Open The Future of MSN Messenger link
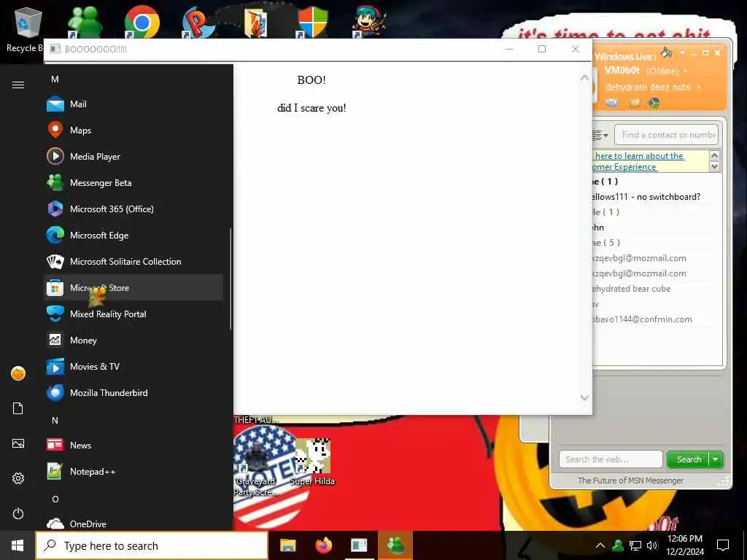Viewport: 747px width, 560px height. 630,481
